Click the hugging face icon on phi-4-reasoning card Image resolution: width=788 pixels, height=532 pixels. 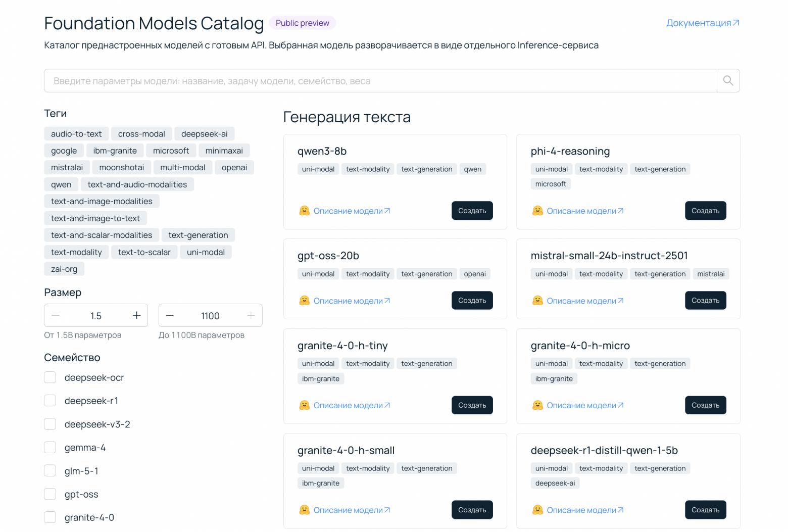point(538,211)
